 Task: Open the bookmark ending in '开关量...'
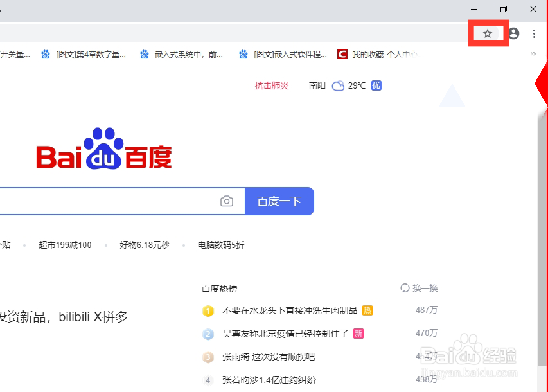[15, 54]
